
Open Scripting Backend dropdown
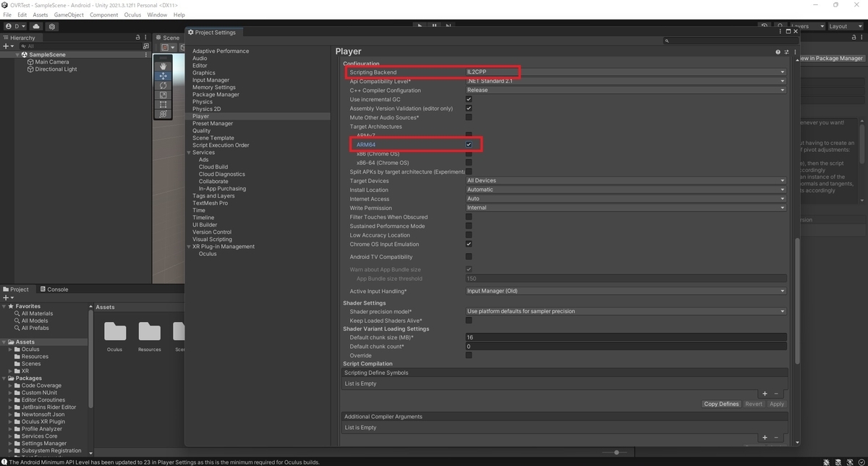click(x=626, y=72)
